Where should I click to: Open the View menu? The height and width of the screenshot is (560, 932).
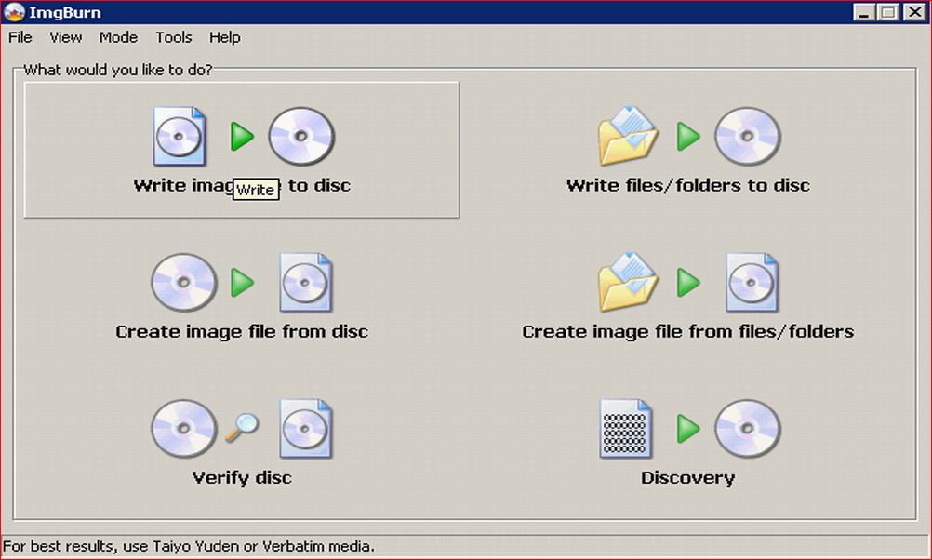[x=66, y=37]
